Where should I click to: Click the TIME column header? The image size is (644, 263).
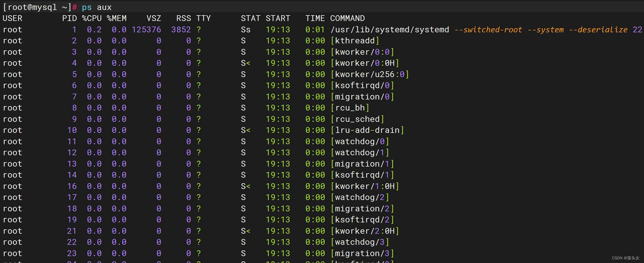315,19
